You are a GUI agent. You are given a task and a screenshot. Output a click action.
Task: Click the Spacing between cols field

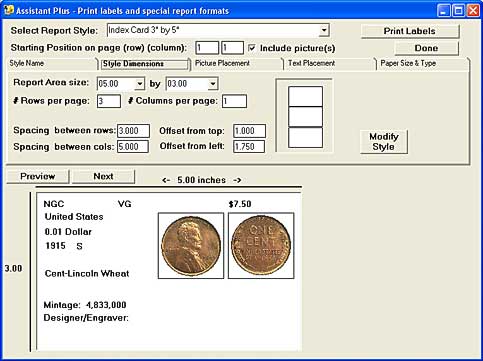point(133,146)
